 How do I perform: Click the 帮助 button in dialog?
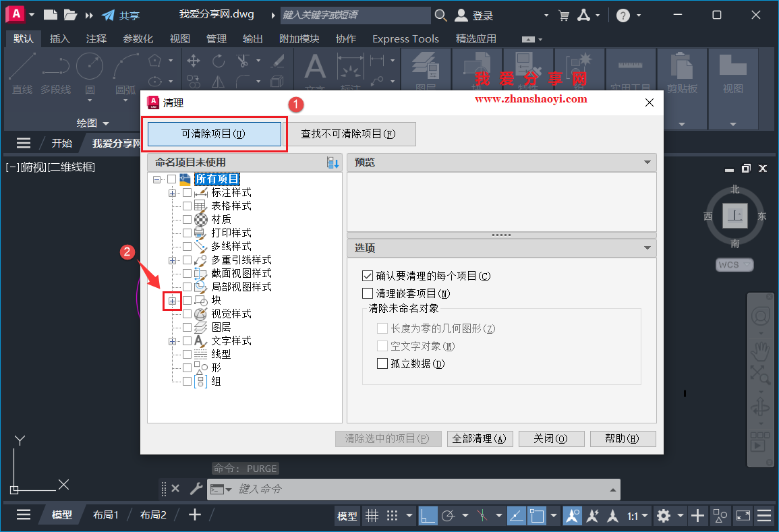click(x=623, y=439)
